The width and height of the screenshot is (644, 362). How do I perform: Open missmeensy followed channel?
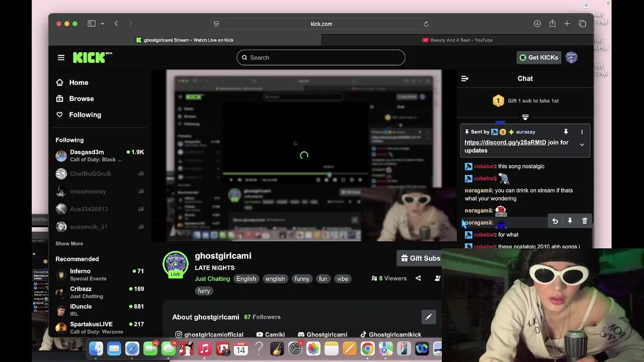pos(100,191)
